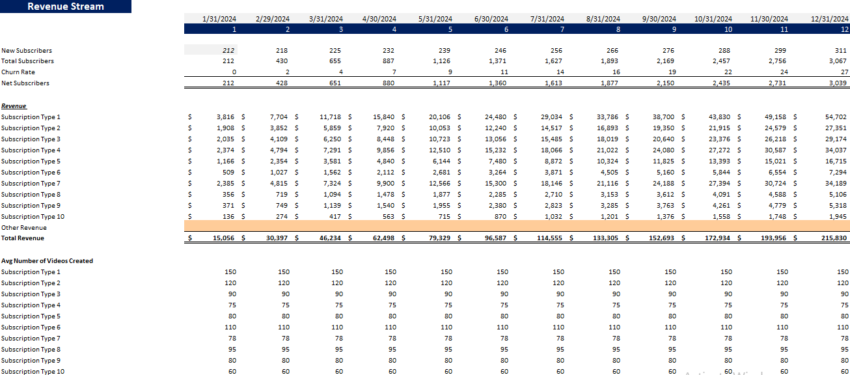Select the New Subscribers row label
This screenshot has width=850, height=375.
coord(27,50)
